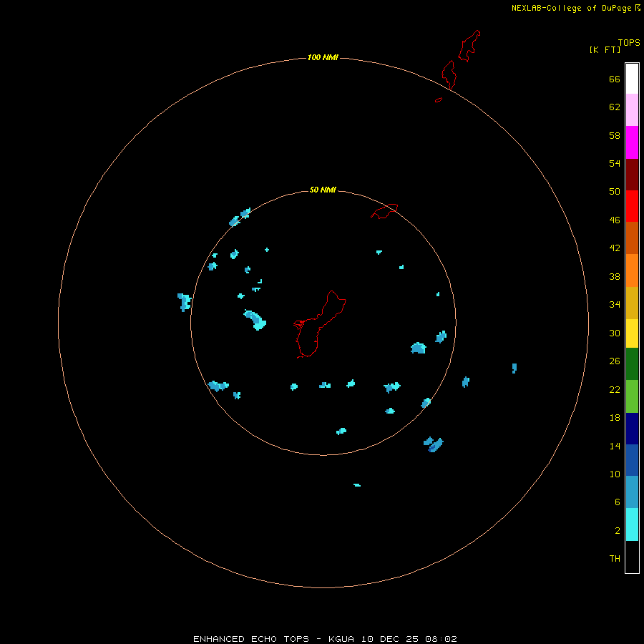
Task: Click the legend value 66
Action: (x=615, y=79)
